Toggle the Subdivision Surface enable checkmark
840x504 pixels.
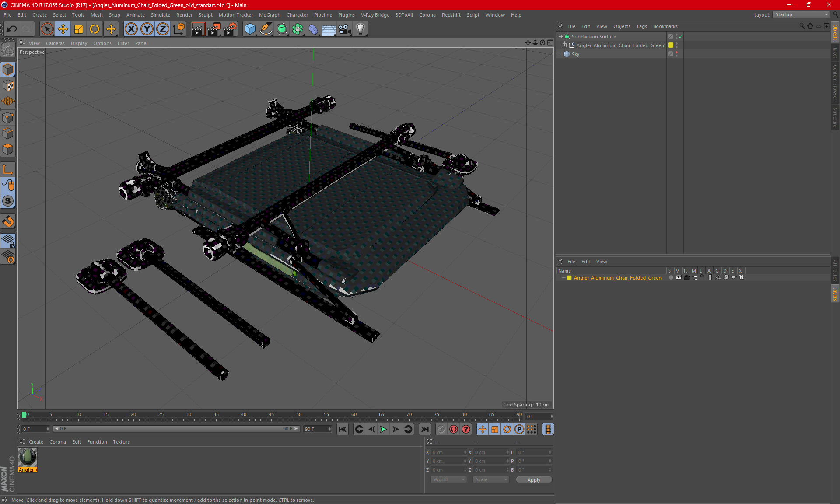pyautogui.click(x=681, y=37)
